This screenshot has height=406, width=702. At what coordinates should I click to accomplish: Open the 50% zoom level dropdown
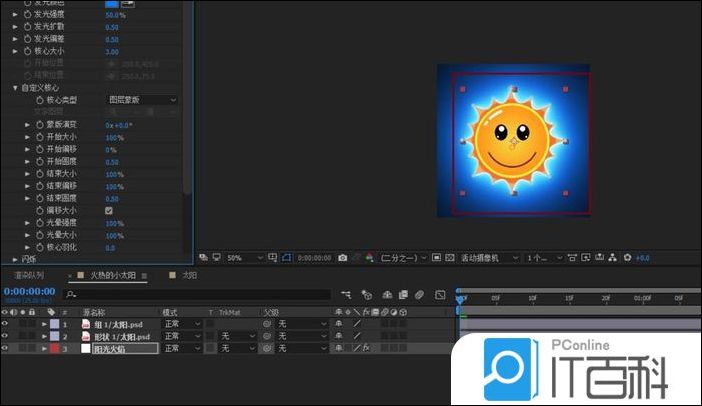241,258
